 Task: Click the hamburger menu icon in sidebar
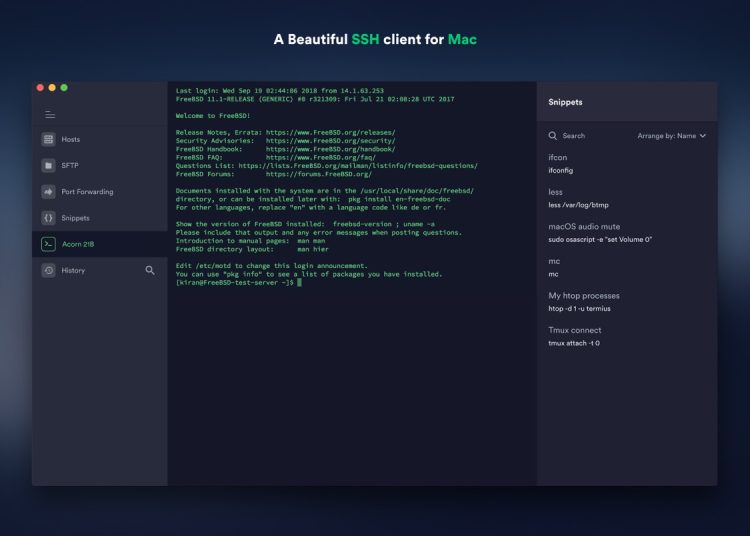(x=49, y=115)
